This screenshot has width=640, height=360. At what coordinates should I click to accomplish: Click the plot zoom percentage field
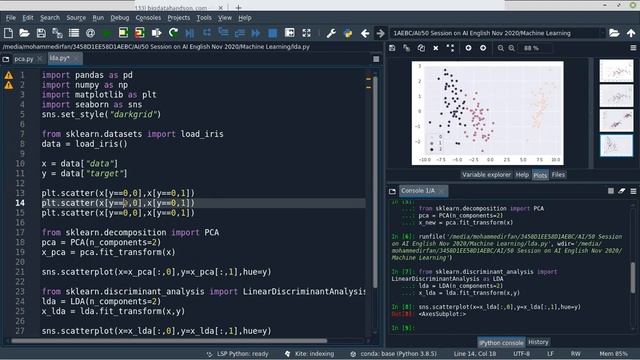point(535,48)
